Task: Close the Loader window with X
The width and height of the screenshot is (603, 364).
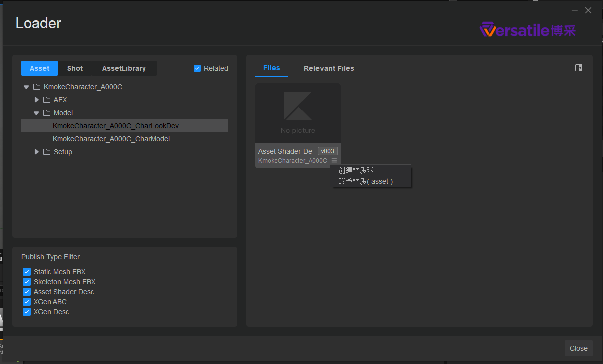Action: coord(588,10)
